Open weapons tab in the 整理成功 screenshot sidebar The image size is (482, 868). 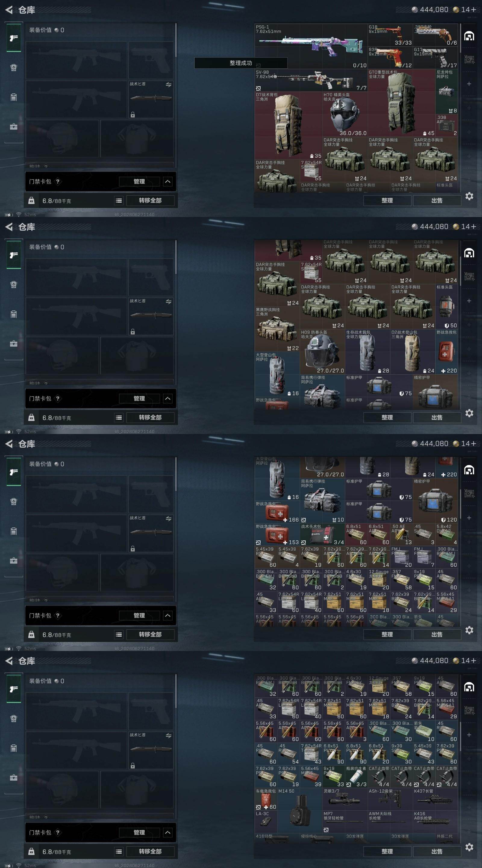click(x=14, y=38)
